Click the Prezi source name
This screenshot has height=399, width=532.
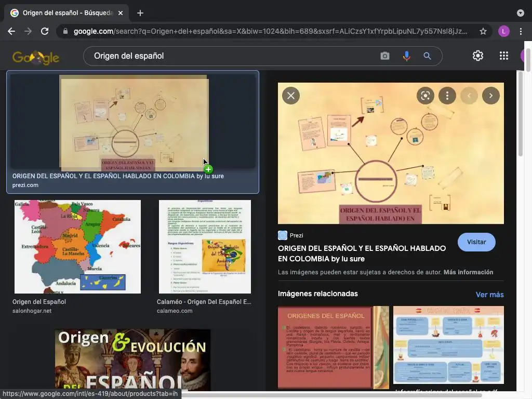pos(296,235)
